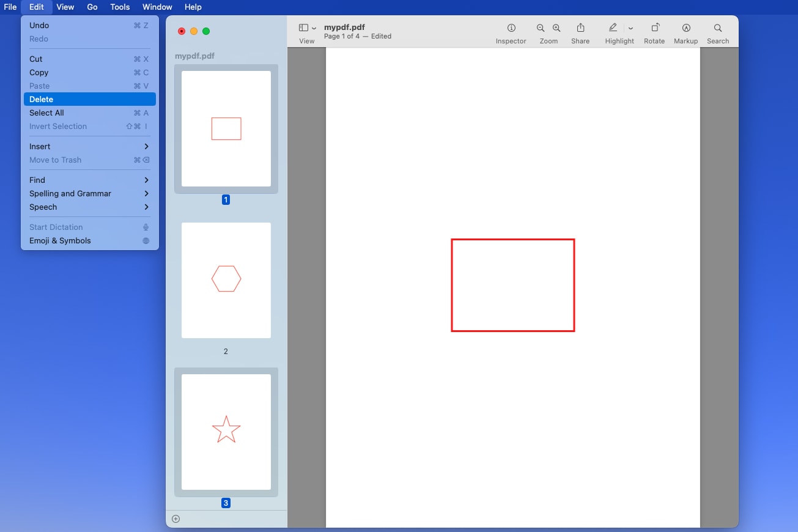Image resolution: width=798 pixels, height=532 pixels.
Task: Expand the Find submenu
Action: [89, 180]
